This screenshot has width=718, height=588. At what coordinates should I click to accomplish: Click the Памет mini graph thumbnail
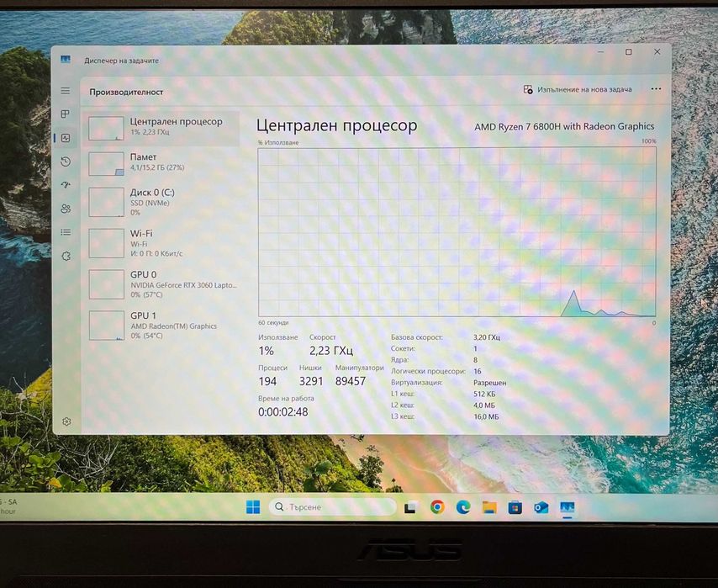coord(106,164)
